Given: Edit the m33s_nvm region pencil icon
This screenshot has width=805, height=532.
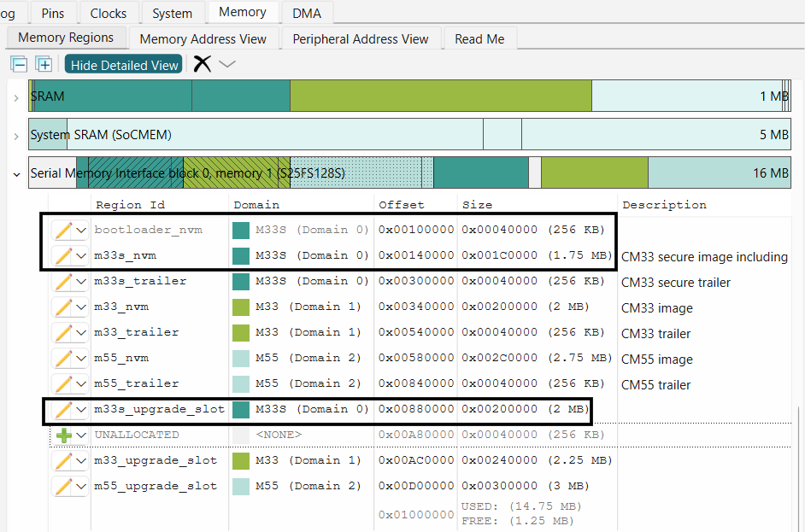Looking at the screenshot, I should point(63,255).
